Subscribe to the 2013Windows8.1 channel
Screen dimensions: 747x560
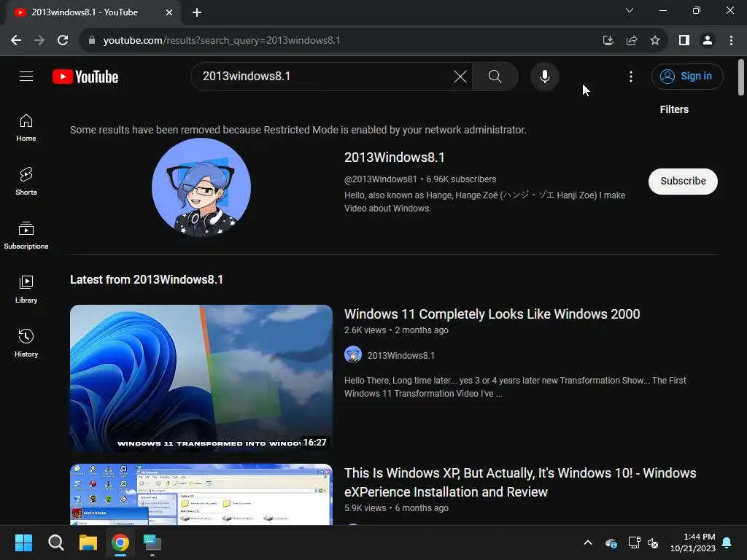click(x=683, y=181)
